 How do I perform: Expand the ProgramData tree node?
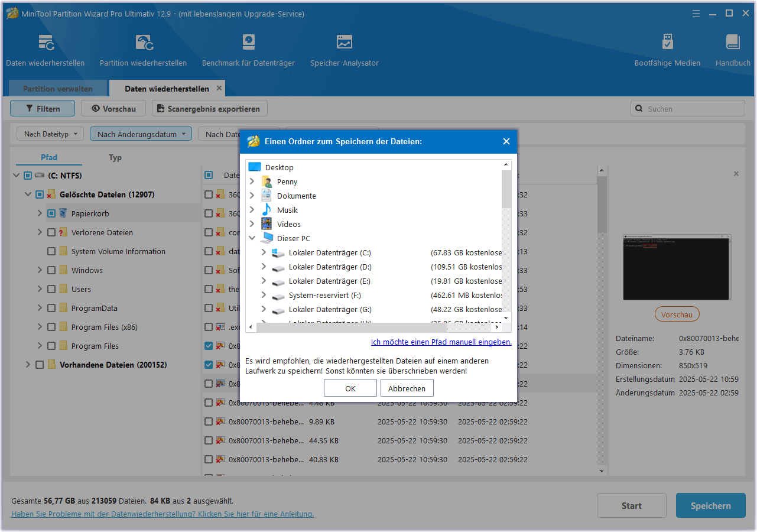point(40,308)
